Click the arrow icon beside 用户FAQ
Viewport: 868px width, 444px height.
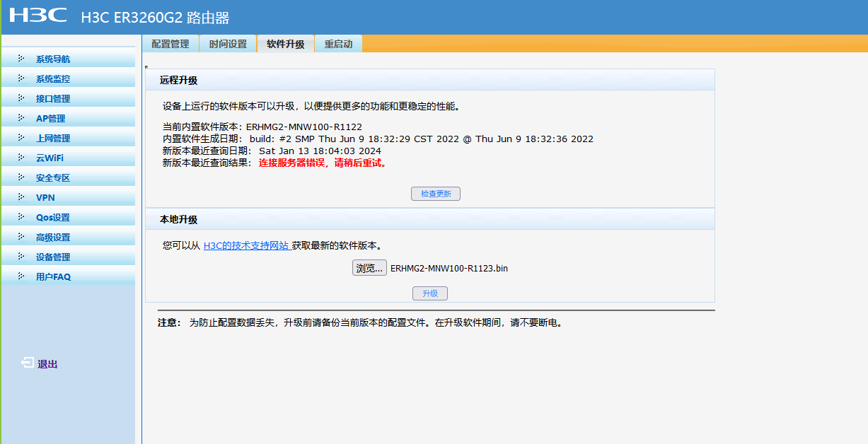pyautogui.click(x=21, y=276)
